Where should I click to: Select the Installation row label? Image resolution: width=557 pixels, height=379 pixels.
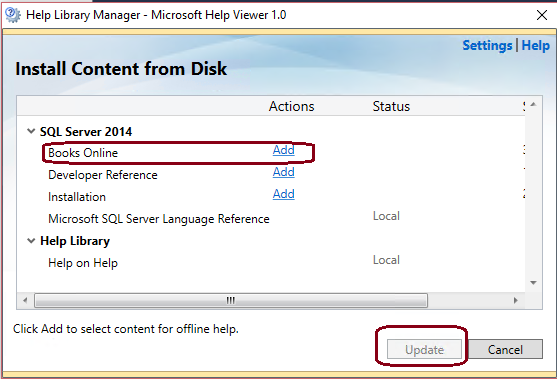tap(77, 197)
